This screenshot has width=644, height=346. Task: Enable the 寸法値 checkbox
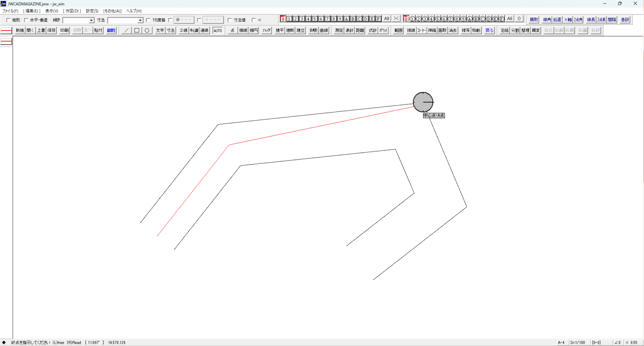coord(229,20)
